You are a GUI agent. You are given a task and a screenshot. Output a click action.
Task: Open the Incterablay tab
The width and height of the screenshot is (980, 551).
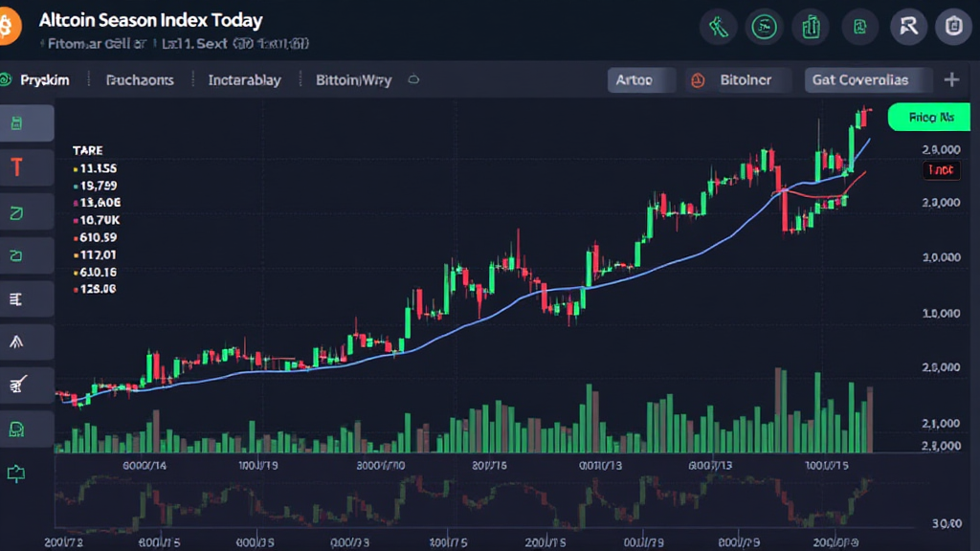244,80
